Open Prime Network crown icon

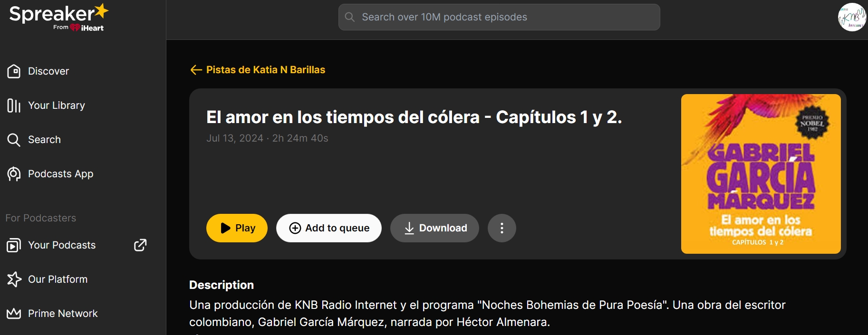click(x=14, y=314)
